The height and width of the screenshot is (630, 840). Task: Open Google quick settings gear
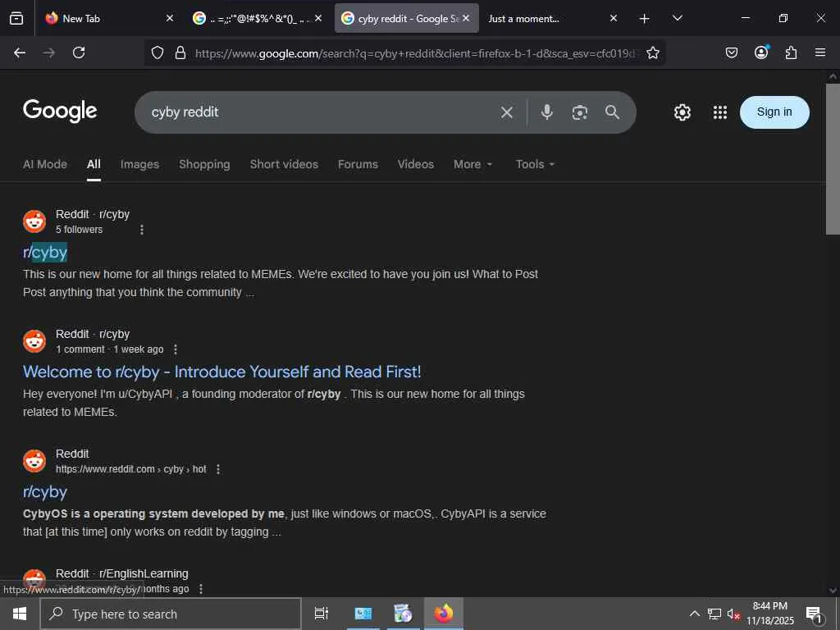click(682, 112)
